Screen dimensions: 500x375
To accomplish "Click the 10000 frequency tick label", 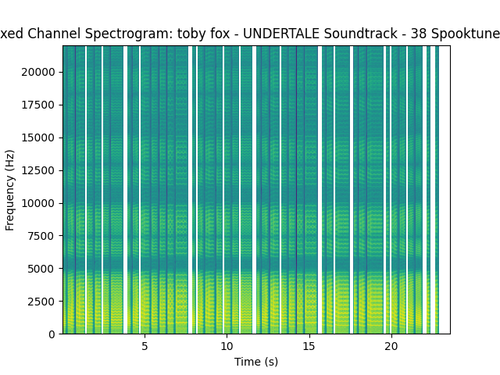I will (x=38, y=203).
